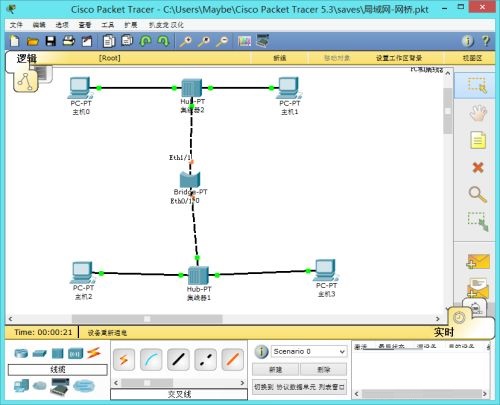Open the 文件 menu
500x405 pixels.
click(16, 25)
